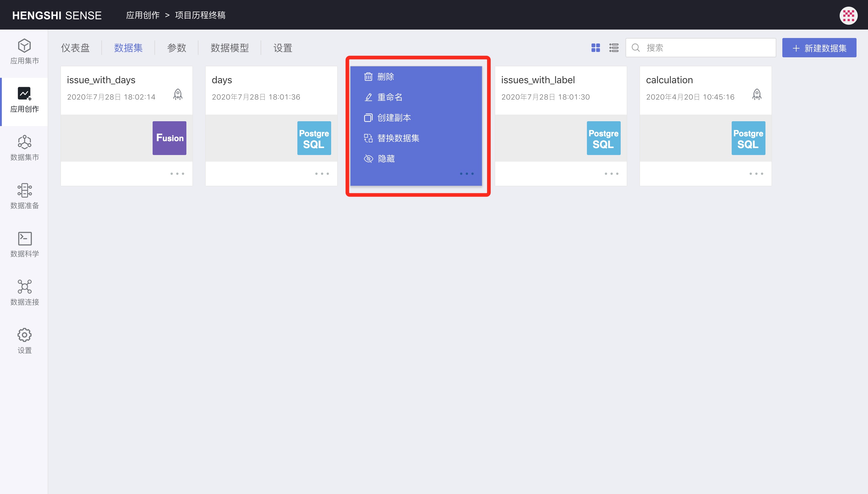Switch to the 设置 tab

click(283, 48)
